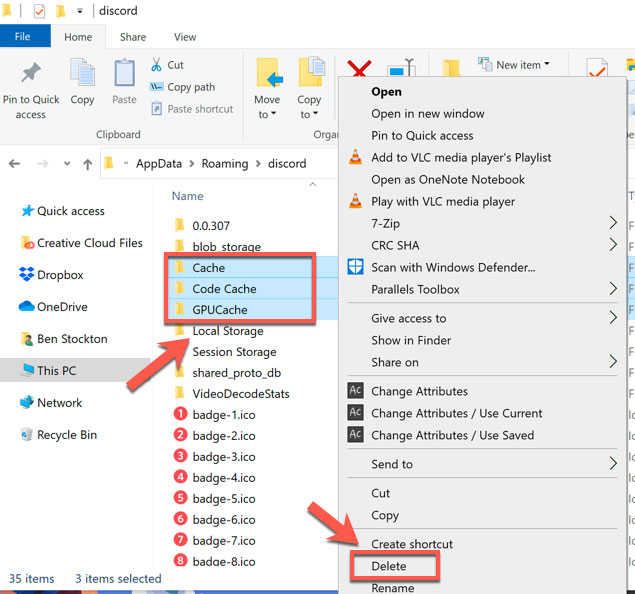Click the VLC cone icon beside Add to Playlist
Image resolution: width=635 pixels, height=594 pixels.
tap(356, 157)
